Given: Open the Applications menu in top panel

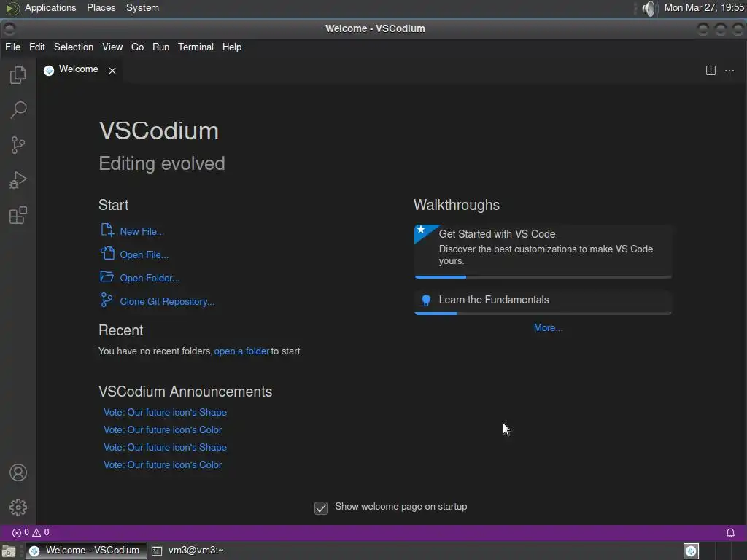Looking at the screenshot, I should (x=50, y=8).
